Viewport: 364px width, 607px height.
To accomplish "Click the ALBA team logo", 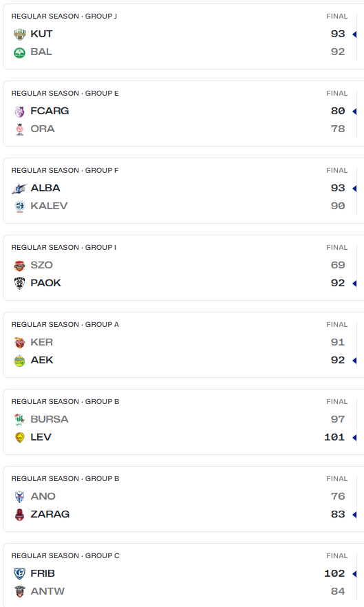I will click(x=20, y=189).
